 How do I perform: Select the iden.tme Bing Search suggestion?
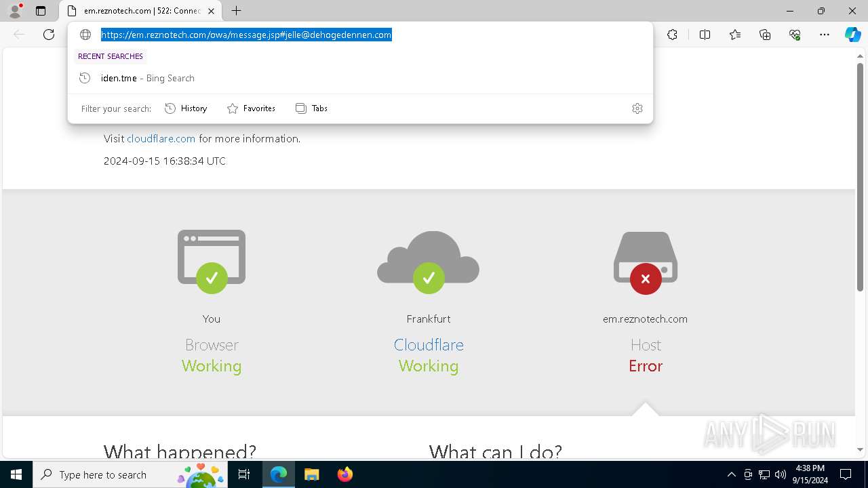(360, 78)
